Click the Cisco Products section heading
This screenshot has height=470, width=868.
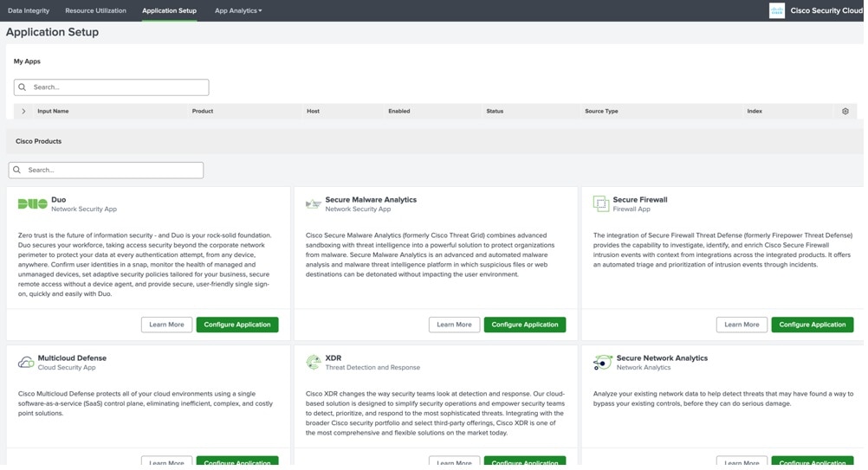[38, 141]
